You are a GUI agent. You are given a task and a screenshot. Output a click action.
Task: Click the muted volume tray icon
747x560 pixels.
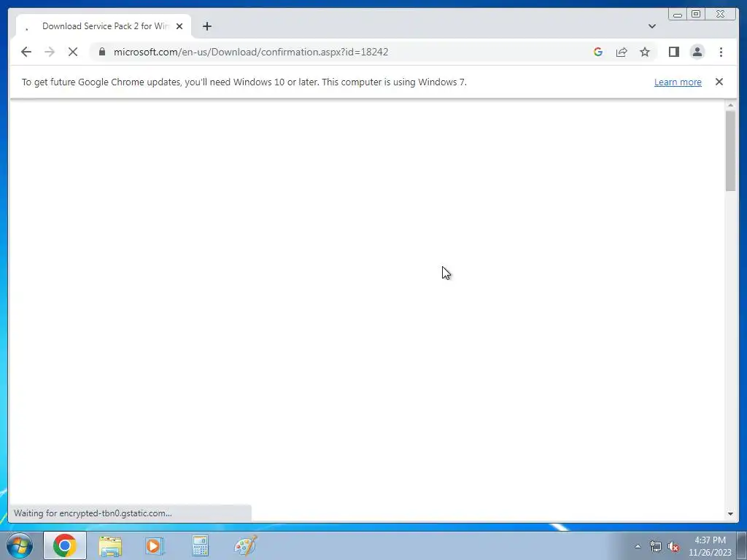pyautogui.click(x=673, y=546)
